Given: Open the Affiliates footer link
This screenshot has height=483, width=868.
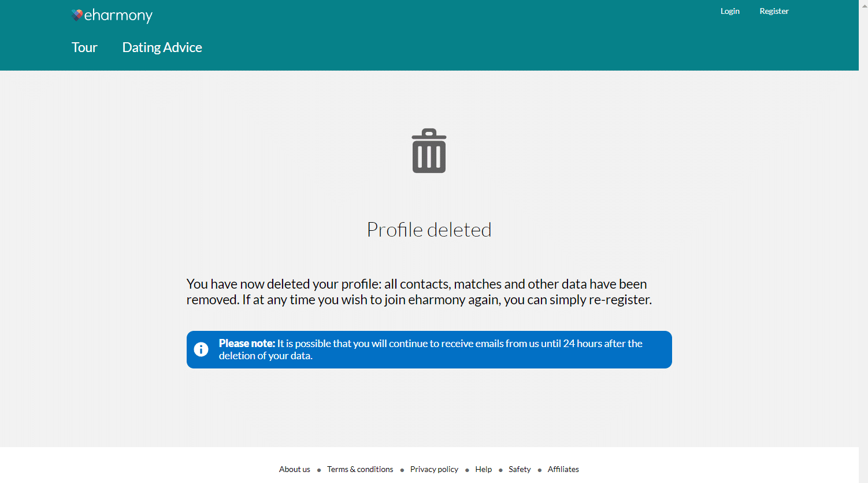Looking at the screenshot, I should (x=563, y=469).
